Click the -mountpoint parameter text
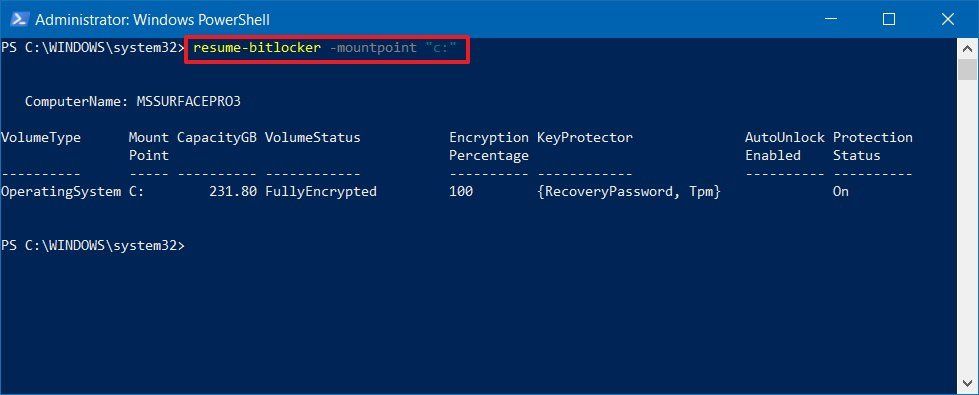This screenshot has height=395, width=979. [x=368, y=47]
